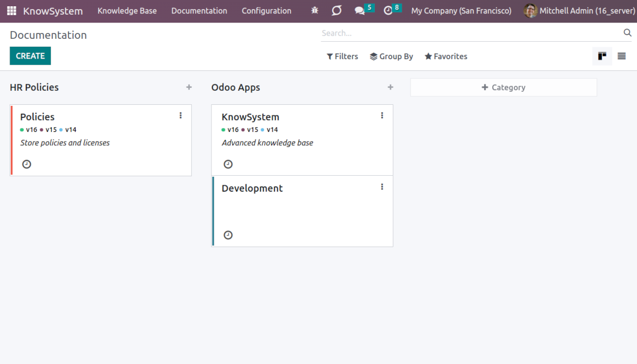The height and width of the screenshot is (364, 637).
Task: Switch to kanban view
Action: [602, 56]
